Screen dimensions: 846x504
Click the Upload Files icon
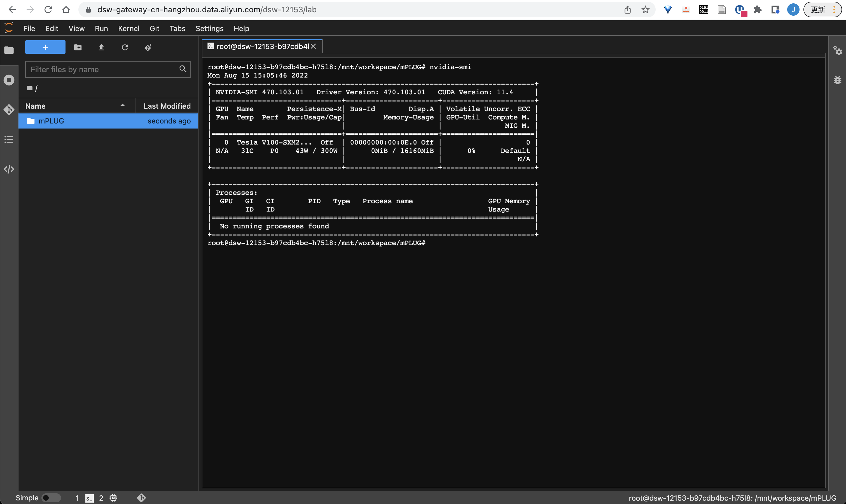[x=101, y=47]
